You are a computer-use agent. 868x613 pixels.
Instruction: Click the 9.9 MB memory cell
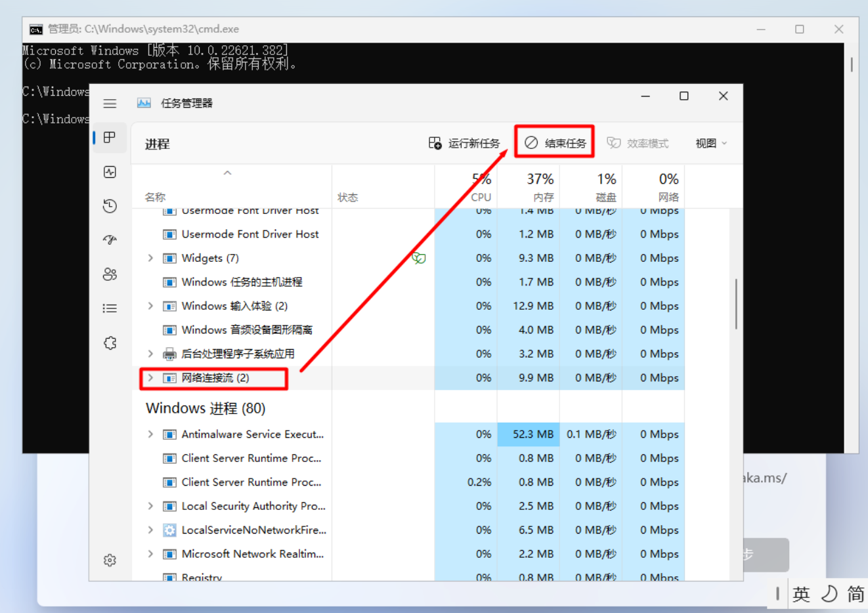528,378
